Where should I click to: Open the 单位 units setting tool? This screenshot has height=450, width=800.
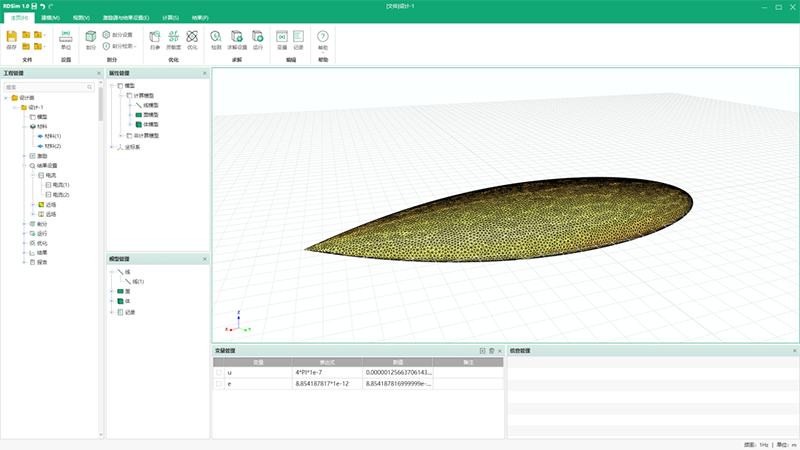click(66, 38)
